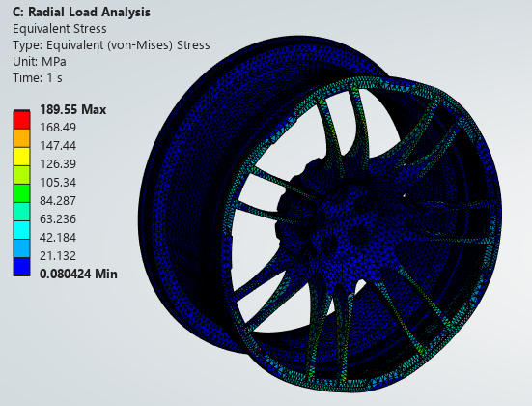This screenshot has width=532, height=406.
Task: Select the '0.080424 Min' legend value
Action: coord(78,274)
